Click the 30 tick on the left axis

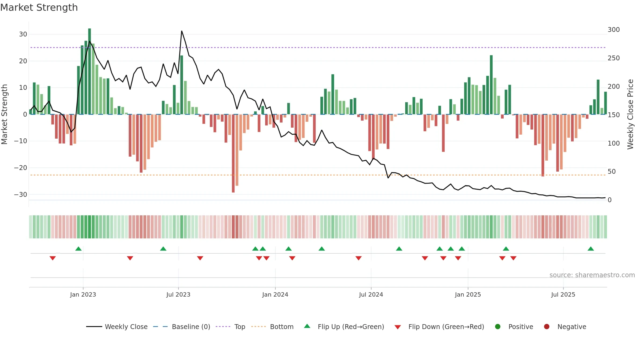tap(23, 34)
